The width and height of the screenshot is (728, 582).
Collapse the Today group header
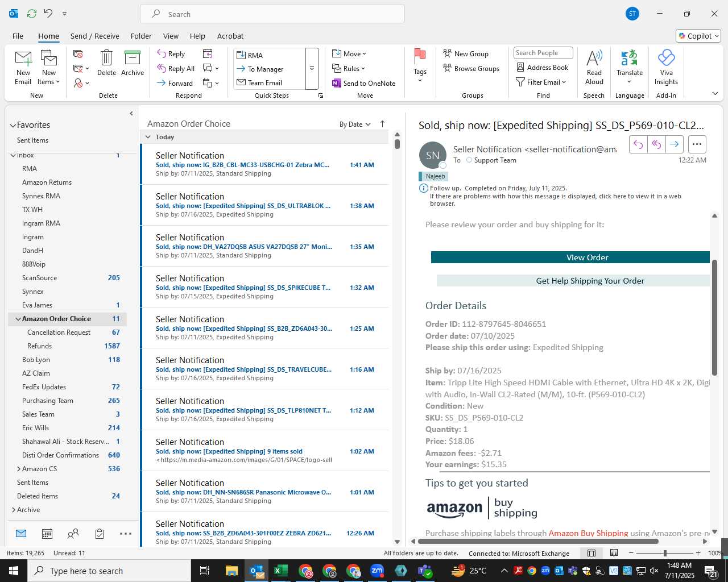[148, 137]
